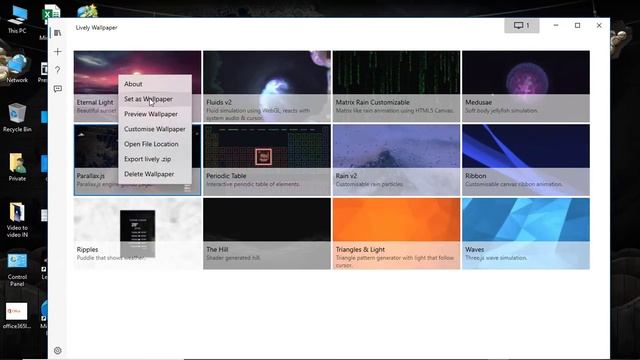Click the Parallax.js wallpaper title
This screenshot has width=640, height=360.
pyautogui.click(x=91, y=176)
